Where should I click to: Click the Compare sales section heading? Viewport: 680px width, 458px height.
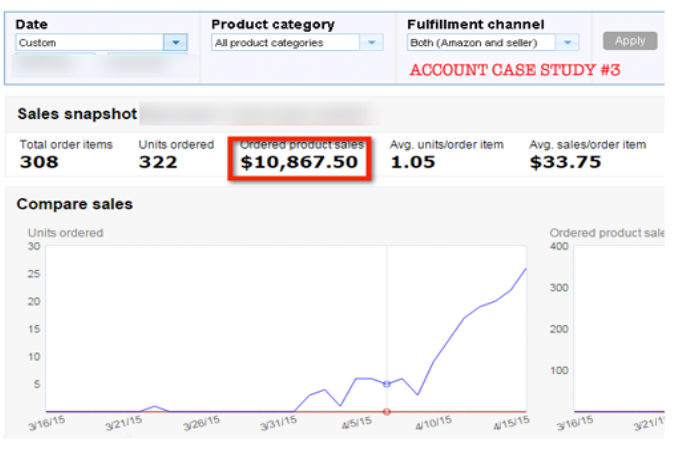75,204
